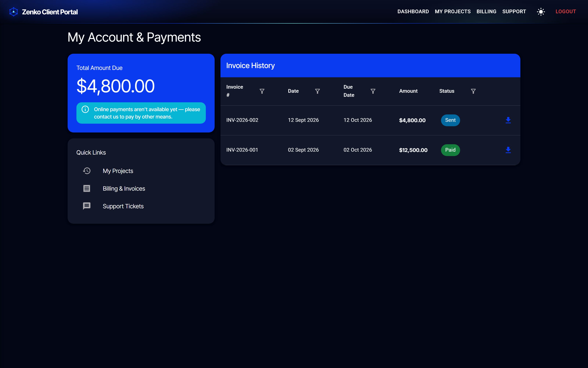Download invoice INV-2026-002
Screen dimensions: 588x368
(508, 120)
